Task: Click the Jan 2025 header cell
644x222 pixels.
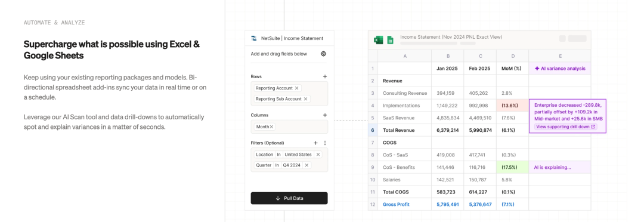Action: [x=448, y=69]
